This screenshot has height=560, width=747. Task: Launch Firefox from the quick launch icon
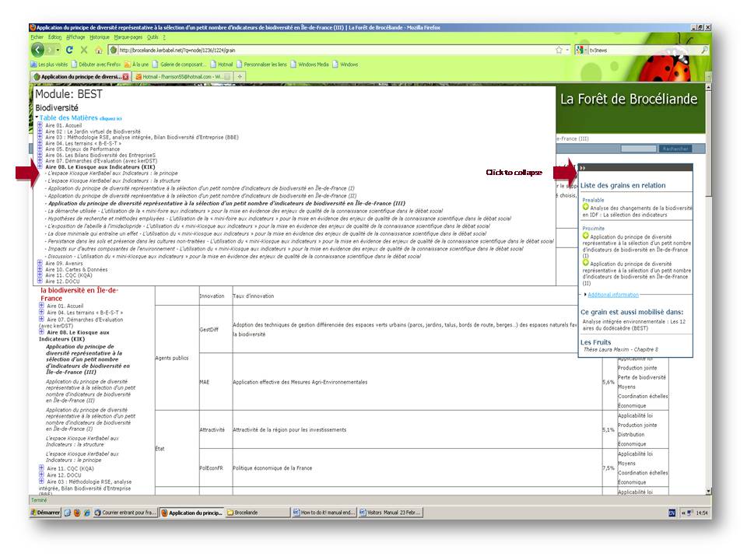[77, 513]
